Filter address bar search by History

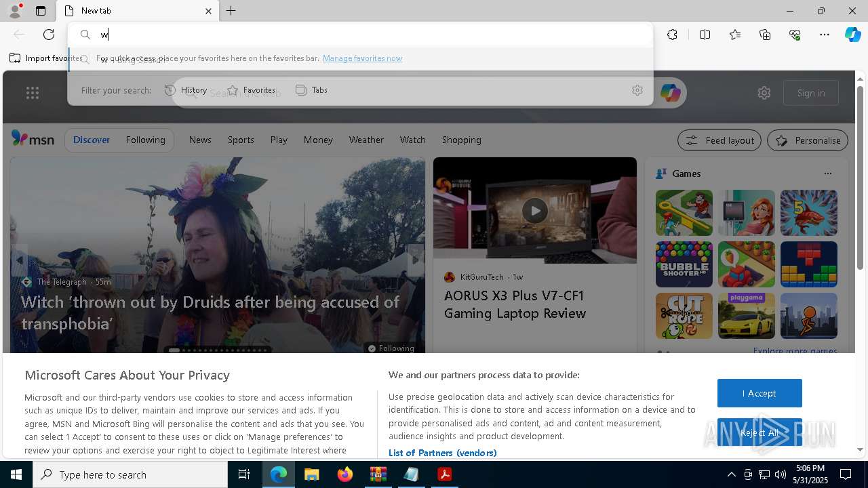186,90
